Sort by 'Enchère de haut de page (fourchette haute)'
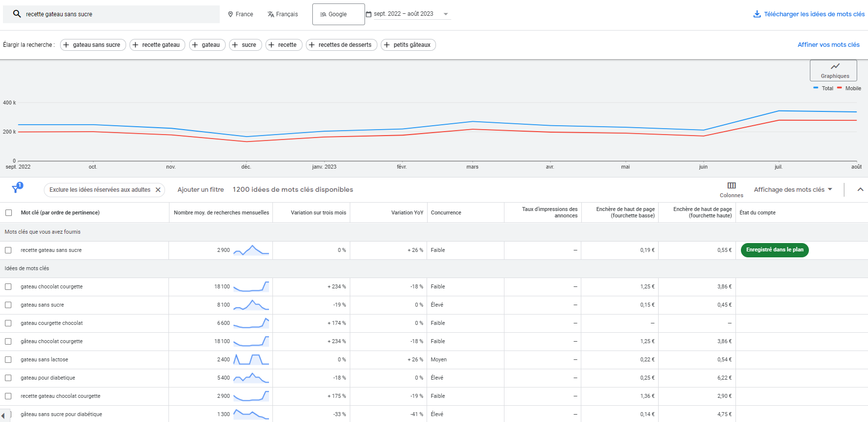 coord(702,212)
